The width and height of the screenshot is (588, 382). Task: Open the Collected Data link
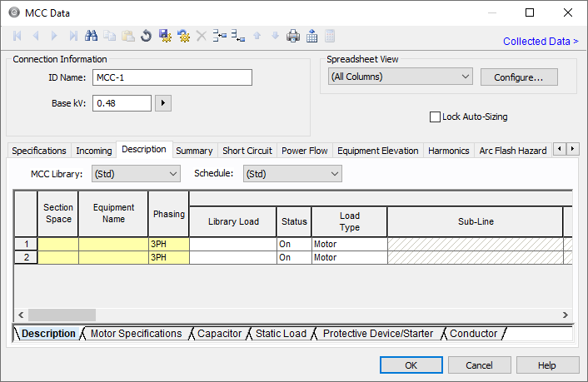pos(540,41)
